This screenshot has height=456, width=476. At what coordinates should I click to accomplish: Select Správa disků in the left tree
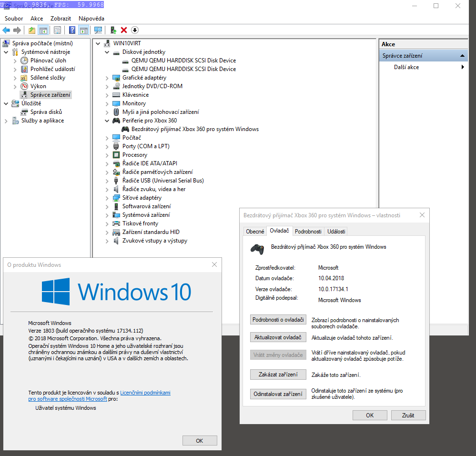coord(46,112)
